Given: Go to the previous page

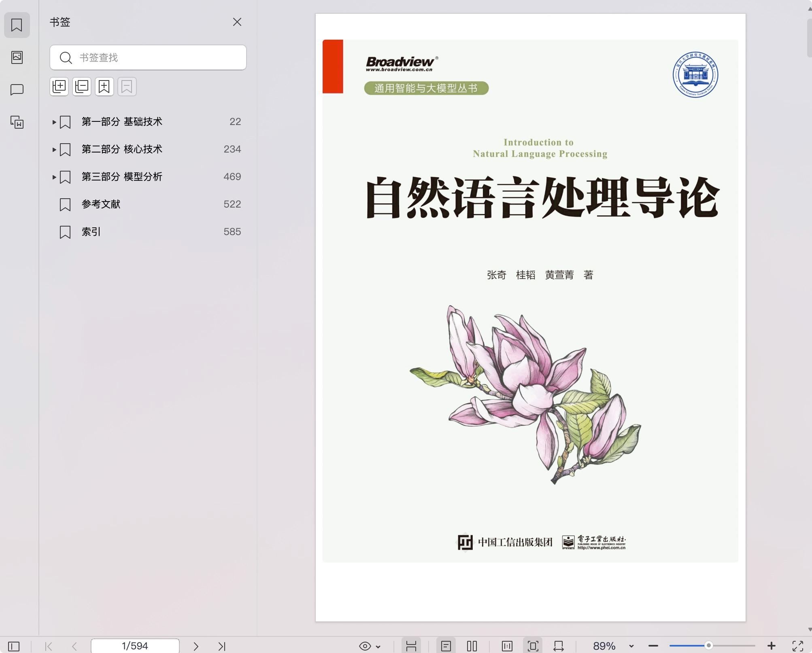Looking at the screenshot, I should coord(74,646).
